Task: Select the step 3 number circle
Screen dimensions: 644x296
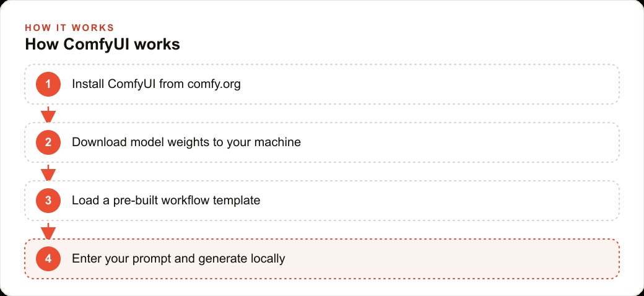Action: pos(48,201)
